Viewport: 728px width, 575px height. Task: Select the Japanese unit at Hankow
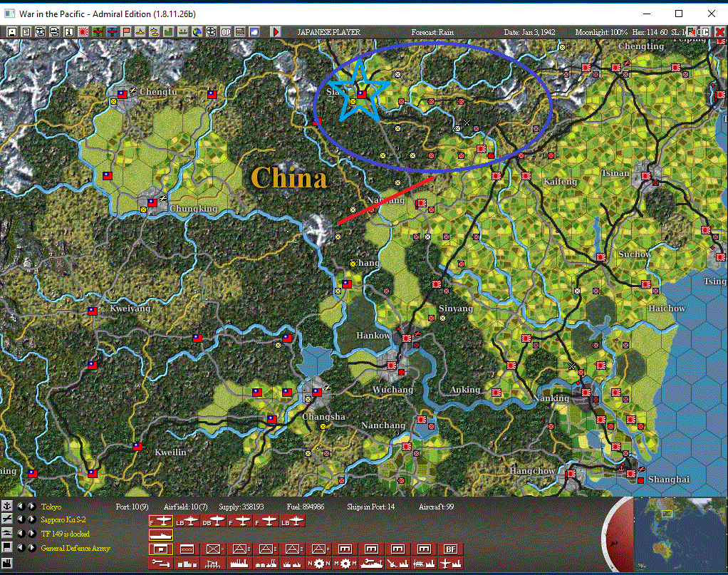point(407,338)
